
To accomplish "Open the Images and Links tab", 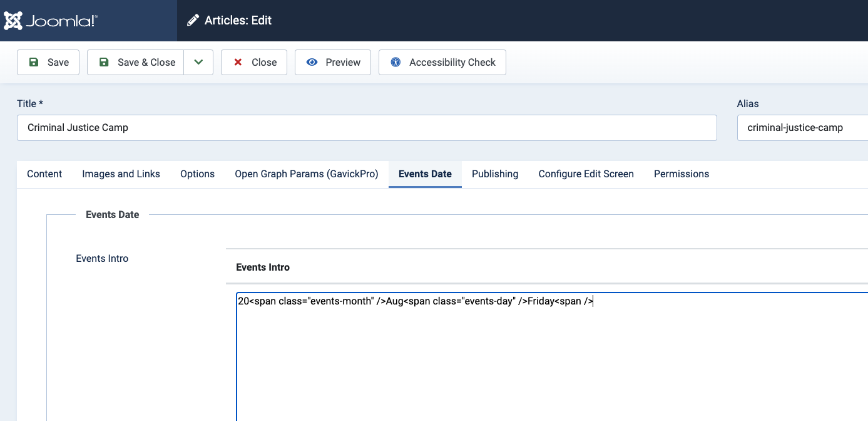I will [x=121, y=174].
